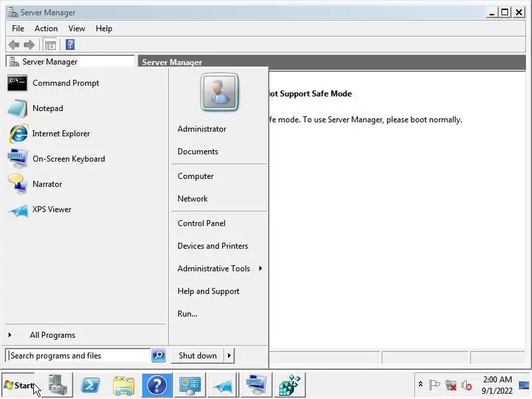Open the Control Panel taskbar icon

(190, 385)
